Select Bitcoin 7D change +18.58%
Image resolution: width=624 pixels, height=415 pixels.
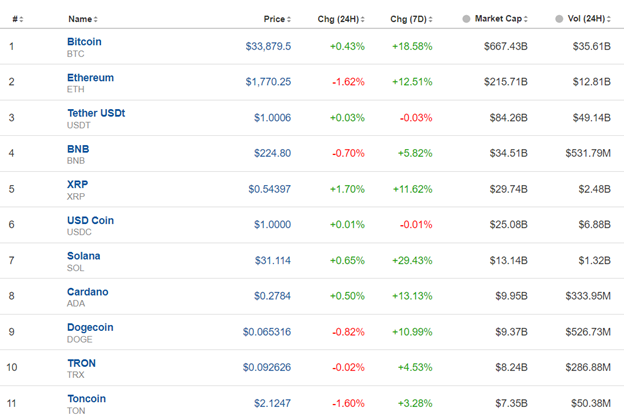pyautogui.click(x=412, y=47)
